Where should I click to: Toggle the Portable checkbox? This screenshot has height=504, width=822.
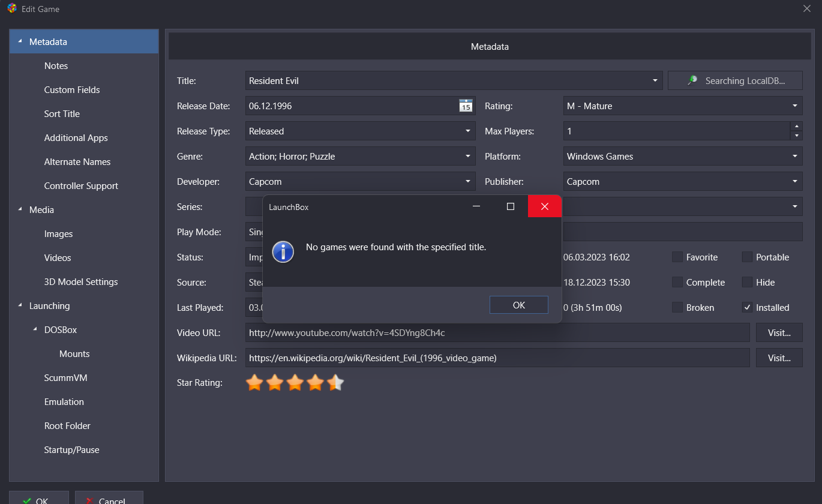pyautogui.click(x=747, y=257)
